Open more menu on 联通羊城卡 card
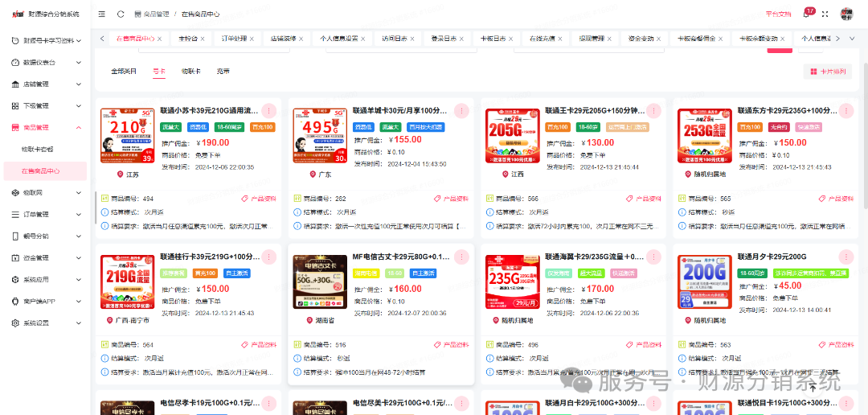 point(461,110)
